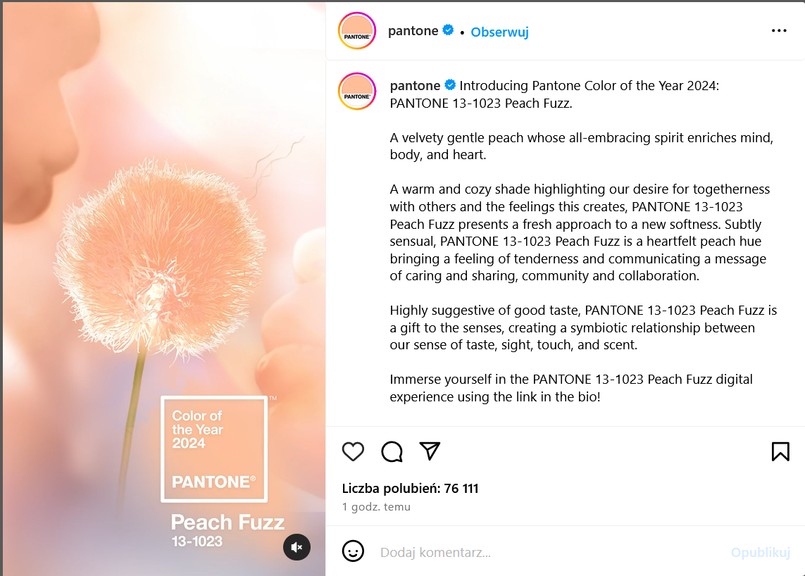The image size is (805, 576).
Task: Open the emoji picker in the comment field
Action: pos(351,551)
